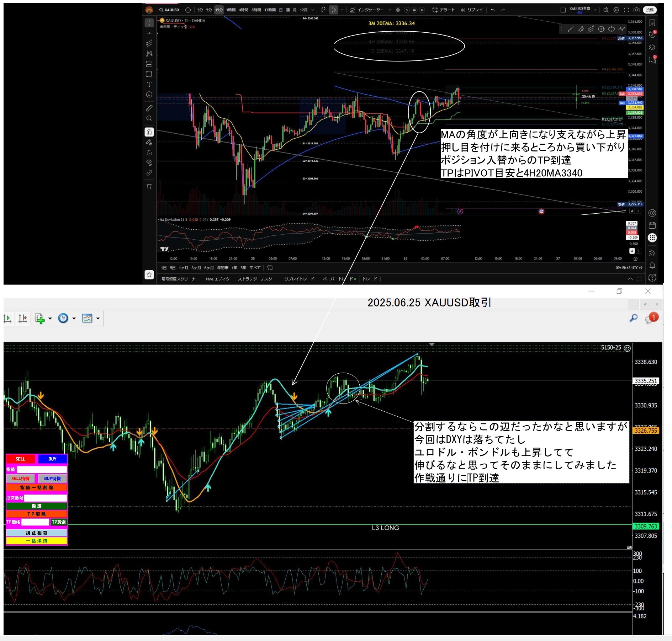
Task: Collapse the bottom panel with chevron
Action: pyautogui.click(x=630, y=279)
